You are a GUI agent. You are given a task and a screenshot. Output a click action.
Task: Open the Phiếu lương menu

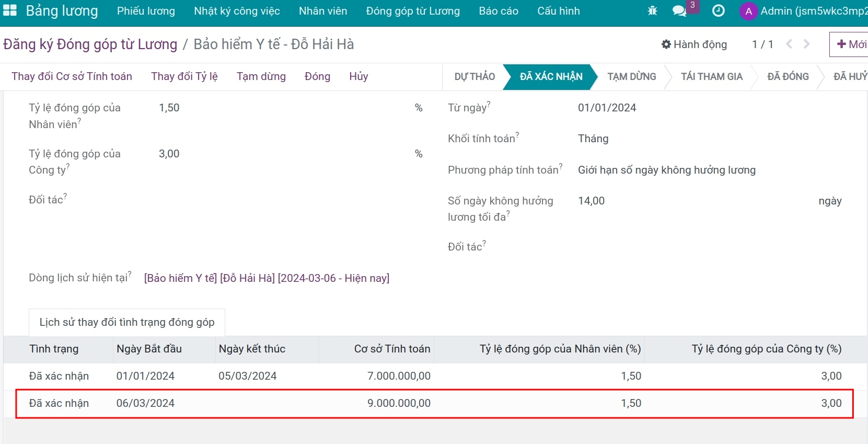pyautogui.click(x=146, y=11)
